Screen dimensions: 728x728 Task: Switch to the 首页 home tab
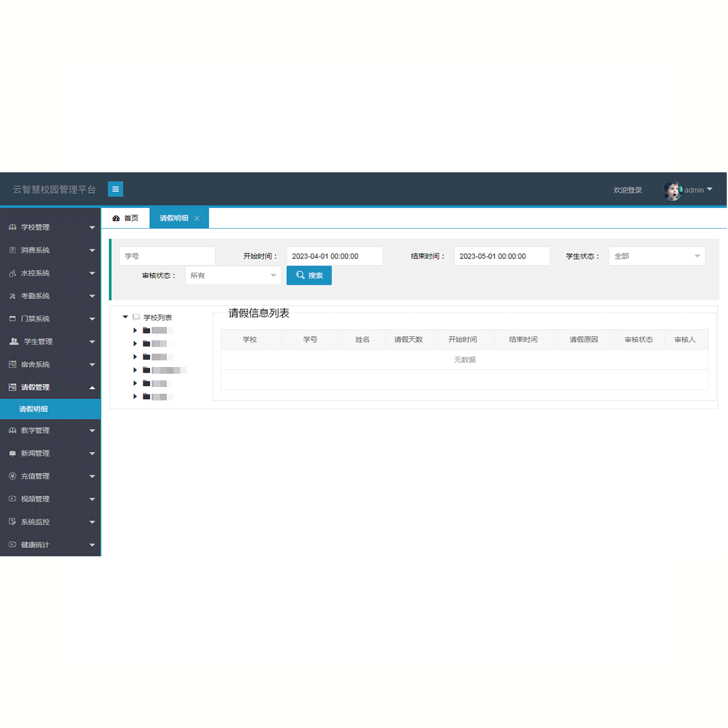[126, 218]
